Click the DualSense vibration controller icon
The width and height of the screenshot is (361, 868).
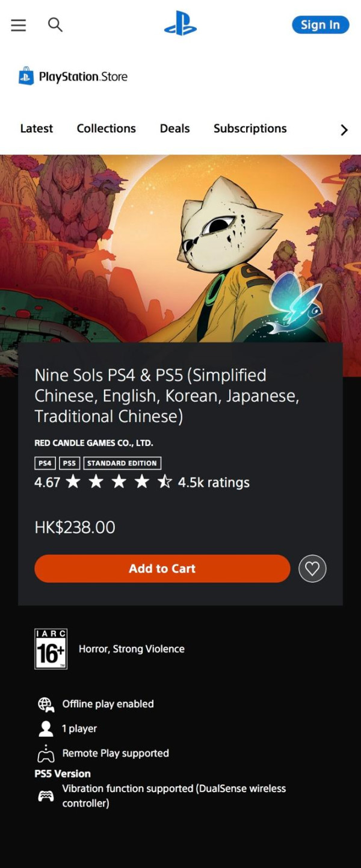(46, 796)
